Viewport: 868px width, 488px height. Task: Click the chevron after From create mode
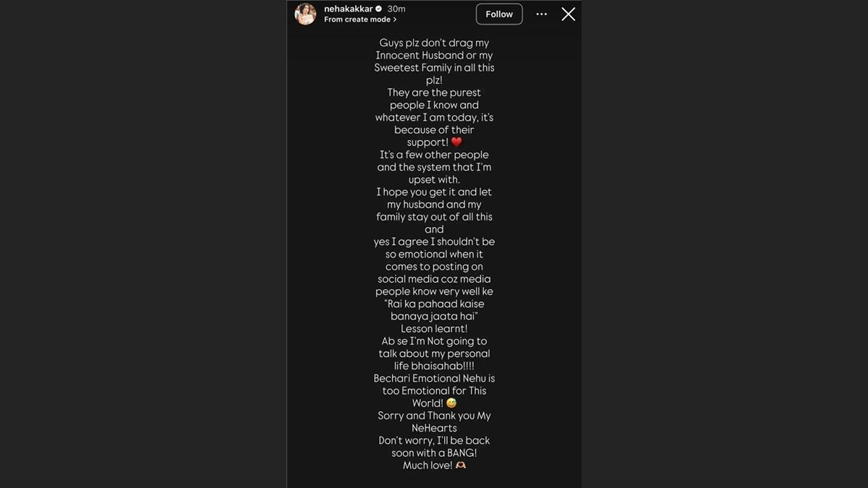coord(395,20)
